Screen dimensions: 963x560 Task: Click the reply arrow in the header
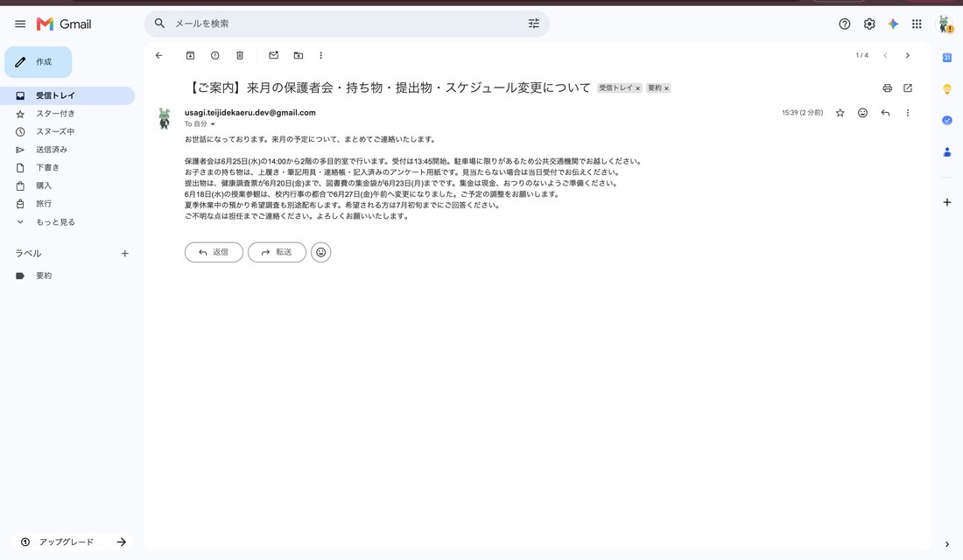point(885,113)
